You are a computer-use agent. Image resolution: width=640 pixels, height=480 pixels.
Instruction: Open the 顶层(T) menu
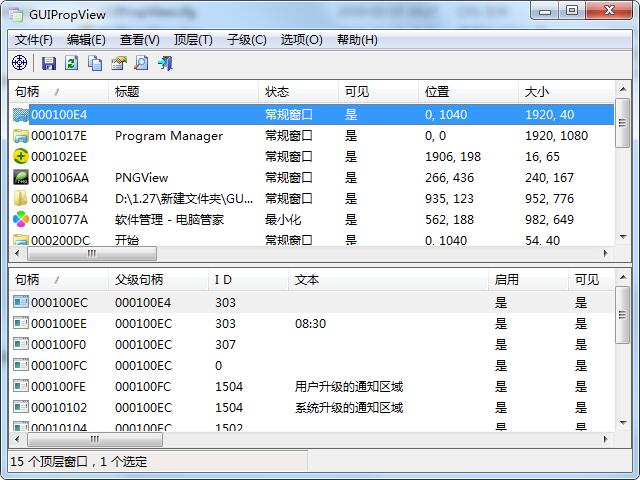click(193, 40)
